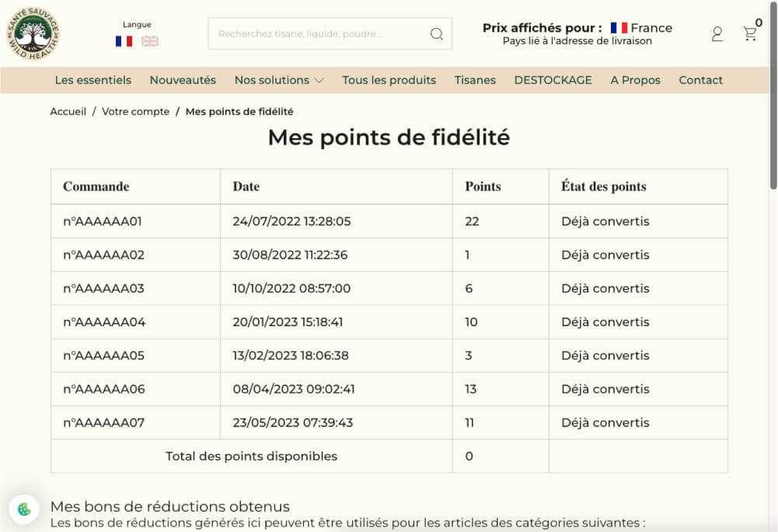
Task: Open the cookie preferences icon
Action: 24,509
